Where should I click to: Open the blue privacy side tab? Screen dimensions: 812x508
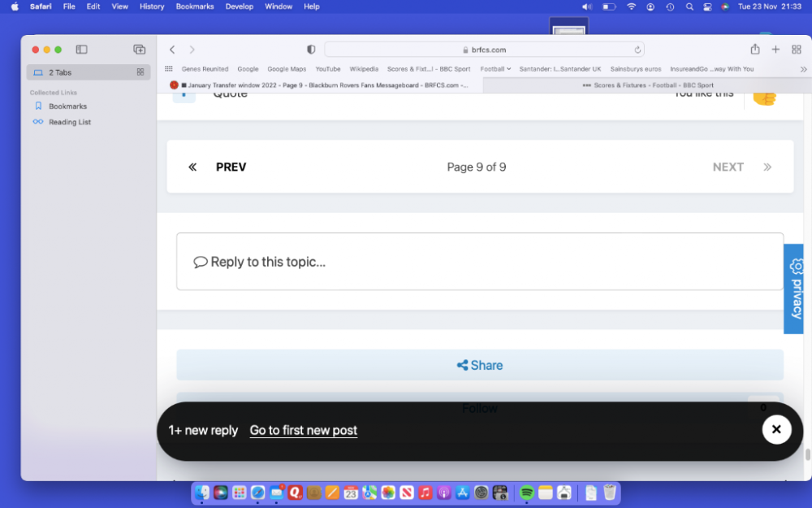[x=793, y=289]
